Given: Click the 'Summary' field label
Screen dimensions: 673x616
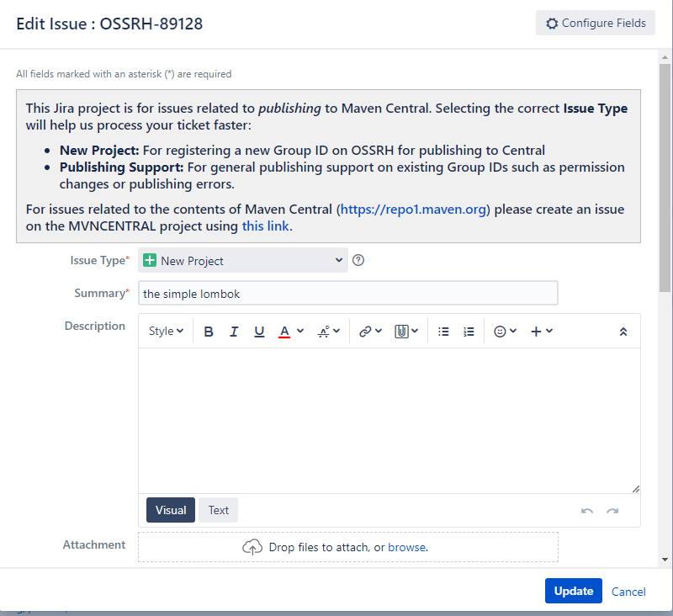Looking at the screenshot, I should coord(102,293).
